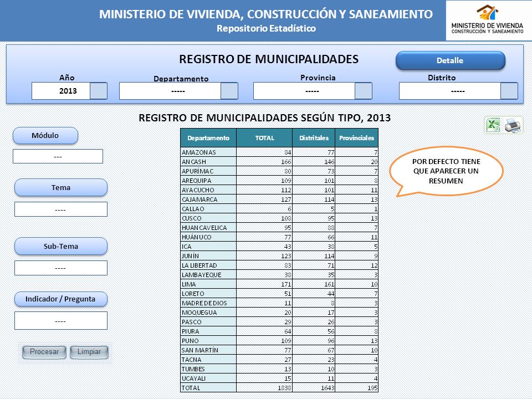Click the Provincia selection field

(304, 91)
